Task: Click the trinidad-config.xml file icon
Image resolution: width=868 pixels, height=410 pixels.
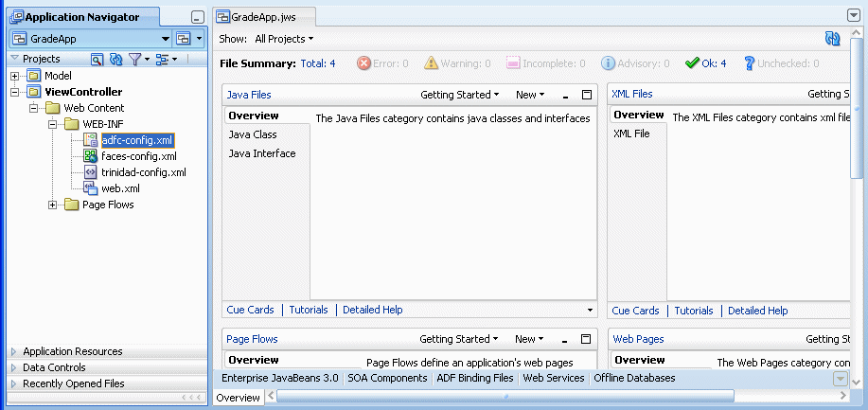Action: coord(90,172)
